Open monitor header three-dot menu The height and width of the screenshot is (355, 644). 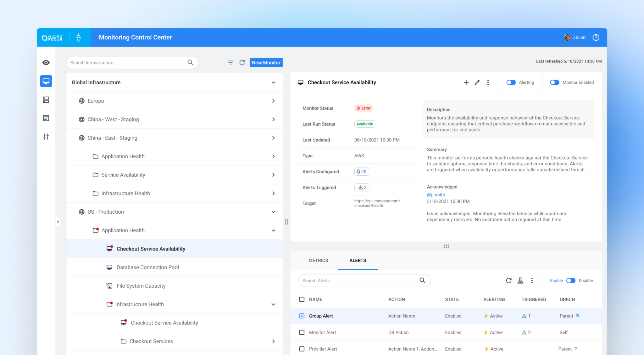[x=488, y=82]
